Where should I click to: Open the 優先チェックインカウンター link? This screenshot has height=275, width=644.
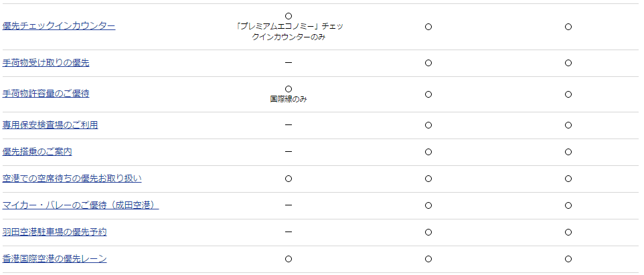tap(59, 26)
